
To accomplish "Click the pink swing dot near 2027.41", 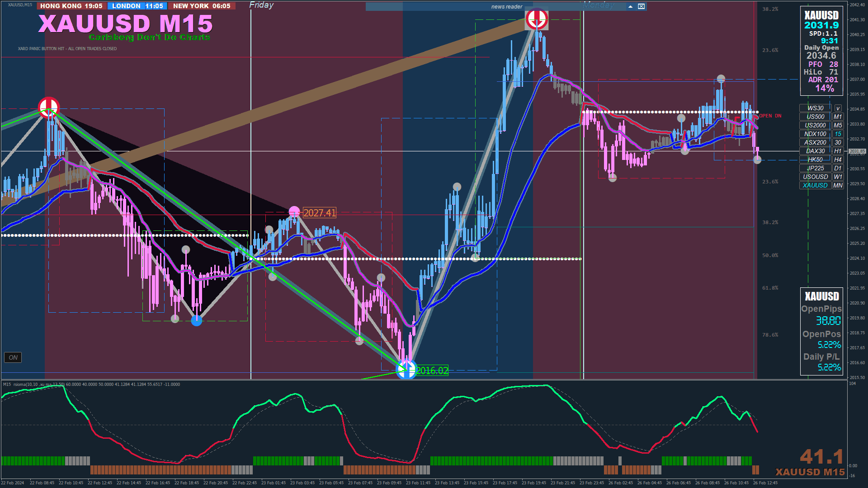I will click(x=294, y=211).
